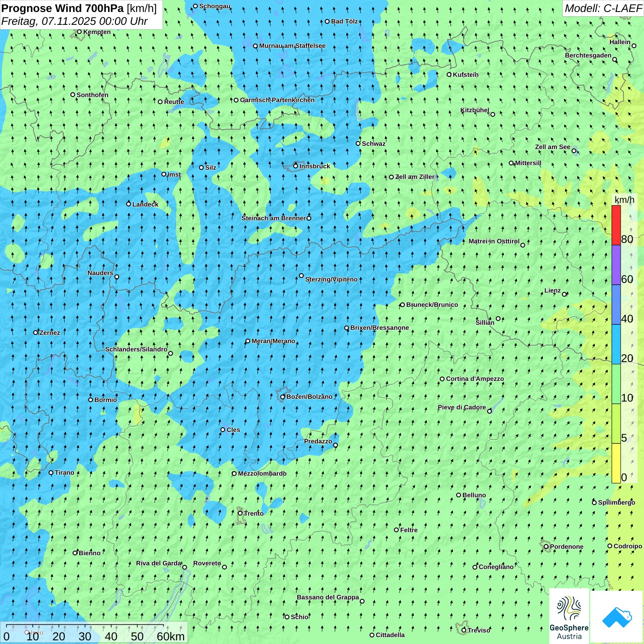Click the 'Imst' town label
Screen dimensions: 644x644
[x=174, y=174]
